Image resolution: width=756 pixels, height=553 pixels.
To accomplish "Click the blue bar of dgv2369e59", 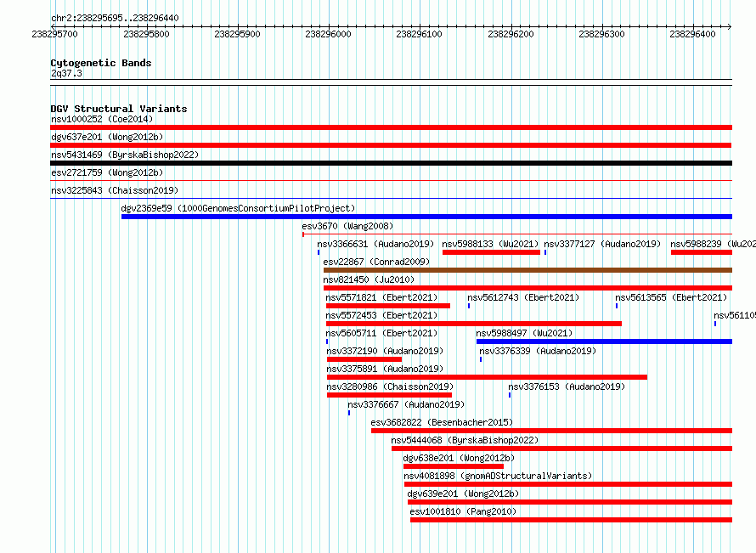I will tap(426, 217).
